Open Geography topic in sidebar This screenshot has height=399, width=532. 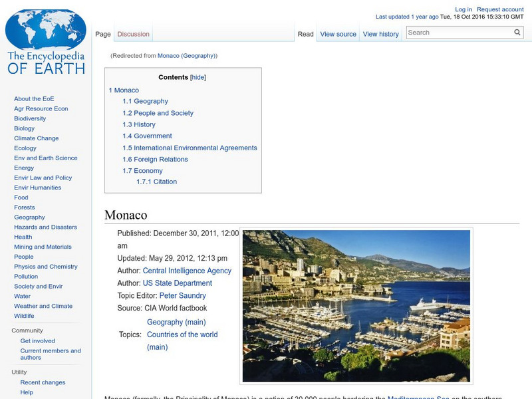point(29,217)
